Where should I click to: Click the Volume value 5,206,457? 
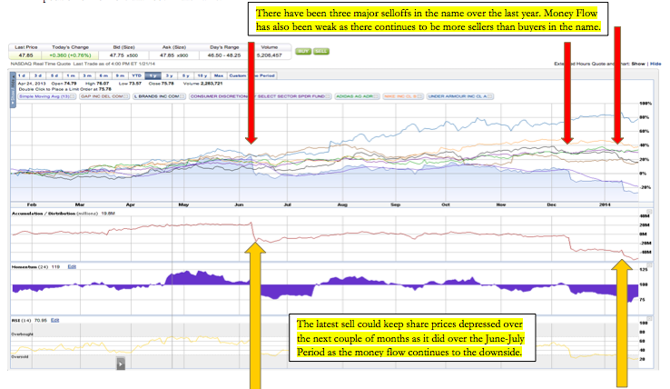[270, 55]
